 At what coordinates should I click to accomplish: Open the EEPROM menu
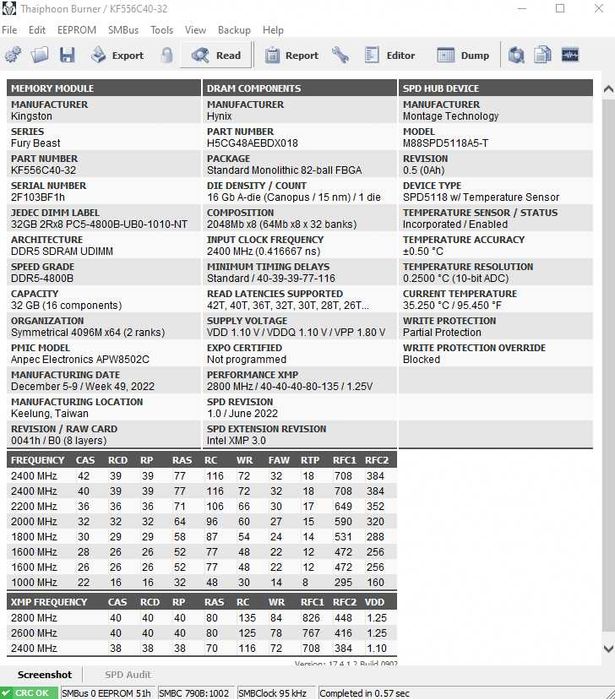(77, 30)
